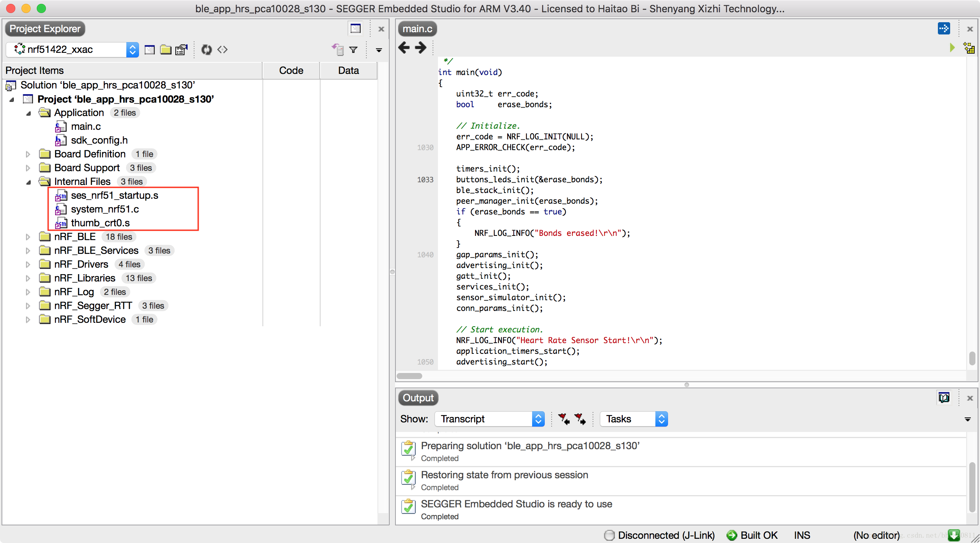Screen dimensions: 980x543
Task: Select thumb_crt0.s file
Action: click(100, 223)
